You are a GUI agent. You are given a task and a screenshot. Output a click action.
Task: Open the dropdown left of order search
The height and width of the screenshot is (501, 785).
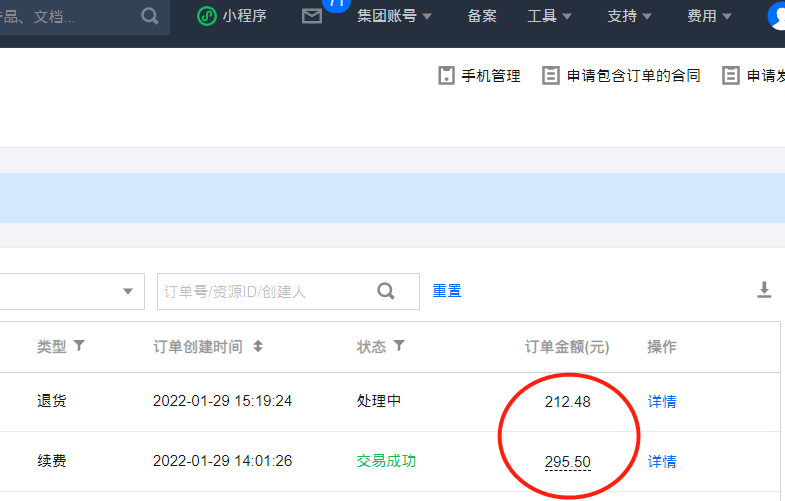[x=70, y=291]
